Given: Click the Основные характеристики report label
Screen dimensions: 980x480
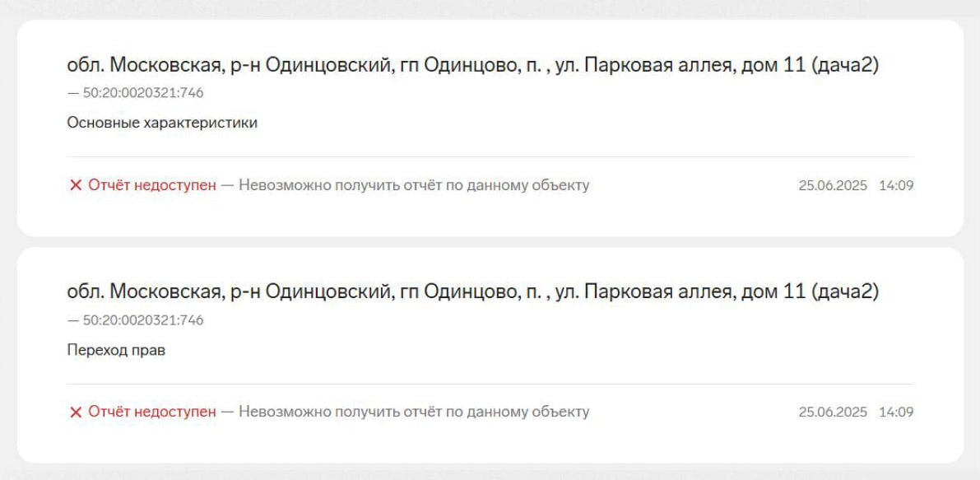Looking at the screenshot, I should [162, 123].
